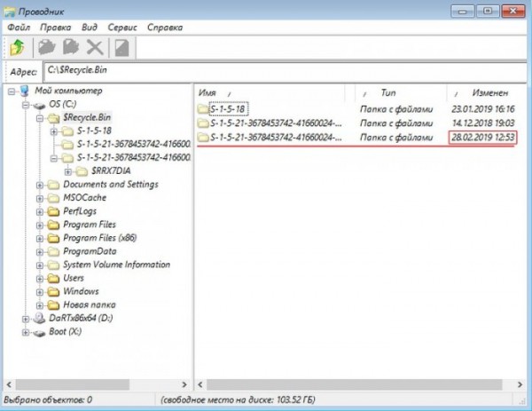Open the Сервис menu

coord(122,28)
